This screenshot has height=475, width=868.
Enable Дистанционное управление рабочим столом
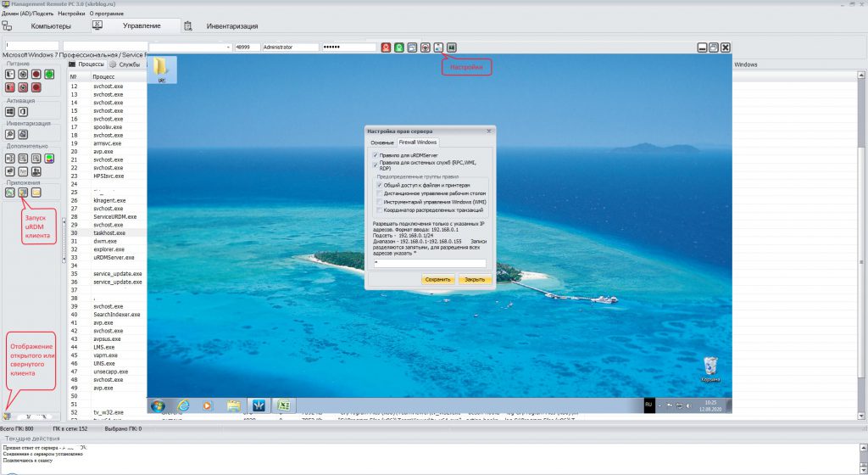click(380, 193)
